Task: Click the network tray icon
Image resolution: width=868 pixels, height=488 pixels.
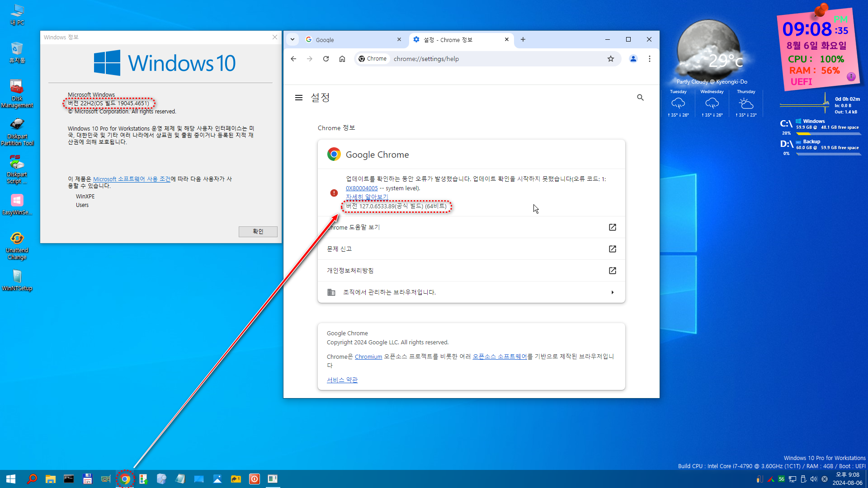Action: coord(793,479)
